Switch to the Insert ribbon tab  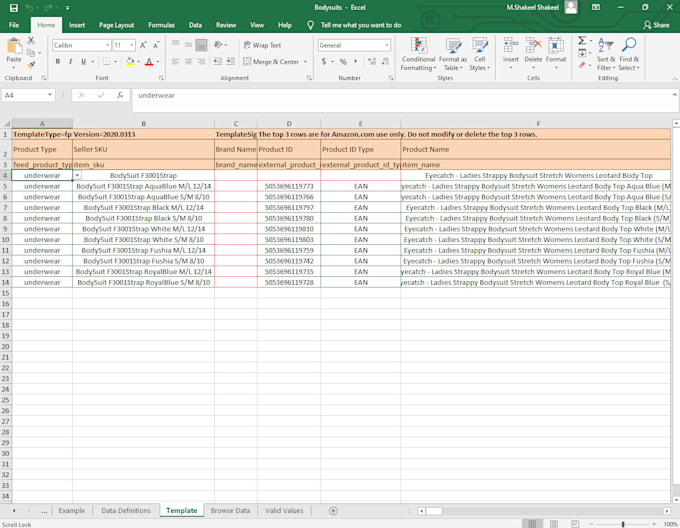point(77,25)
